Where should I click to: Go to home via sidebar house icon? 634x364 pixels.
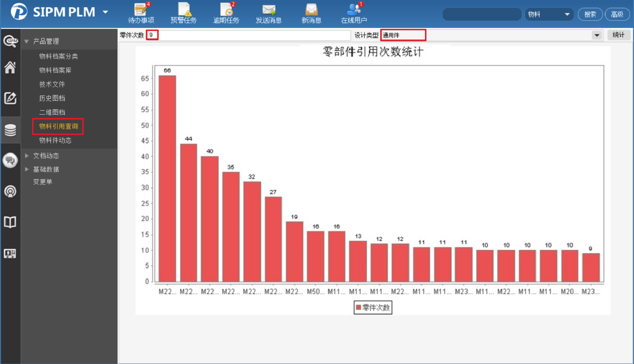tap(10, 67)
